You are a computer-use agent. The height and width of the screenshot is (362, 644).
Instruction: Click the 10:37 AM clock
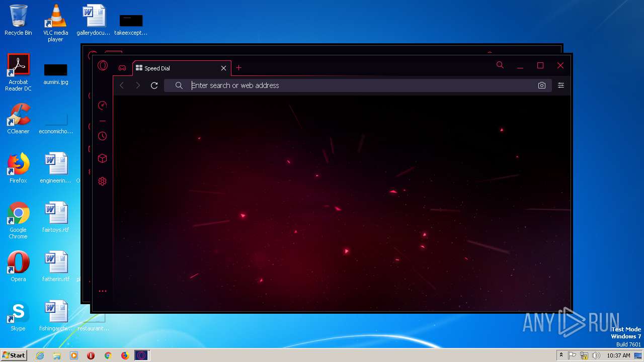click(618, 355)
